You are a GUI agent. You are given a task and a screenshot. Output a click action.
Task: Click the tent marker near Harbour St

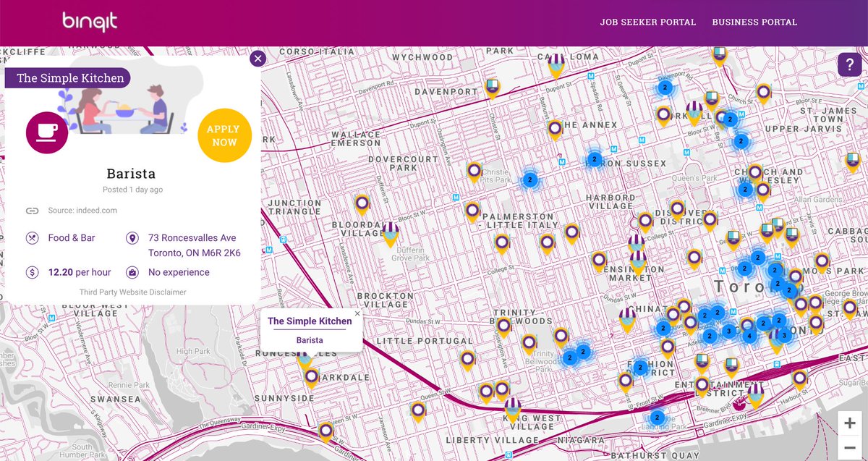pyautogui.click(x=757, y=397)
